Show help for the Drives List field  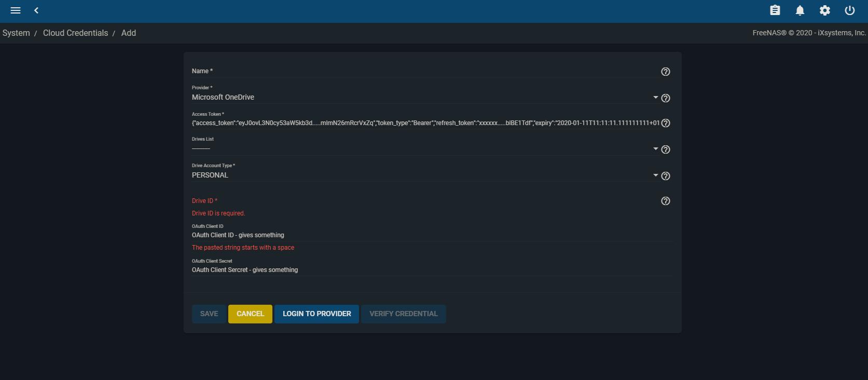coord(666,150)
